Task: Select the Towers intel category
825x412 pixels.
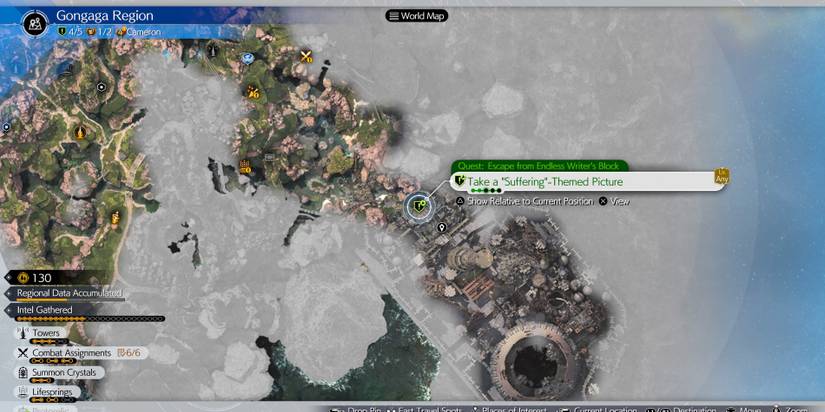Action: tap(46, 333)
